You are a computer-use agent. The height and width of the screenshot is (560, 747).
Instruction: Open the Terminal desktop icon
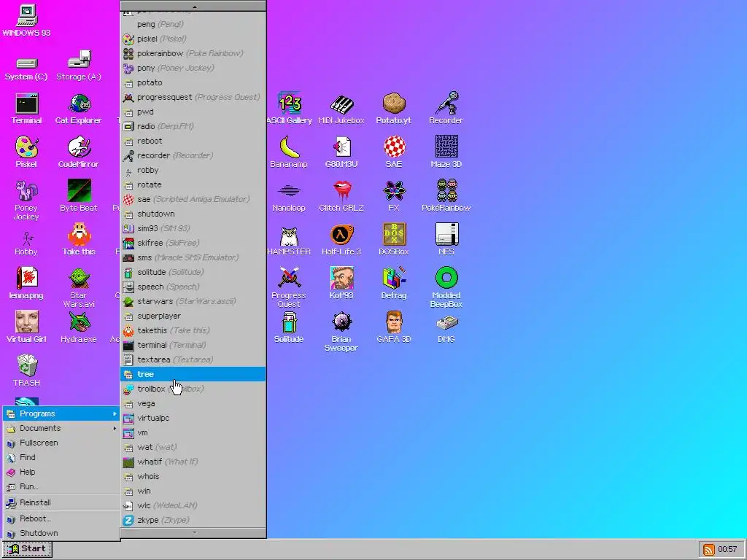click(x=27, y=109)
